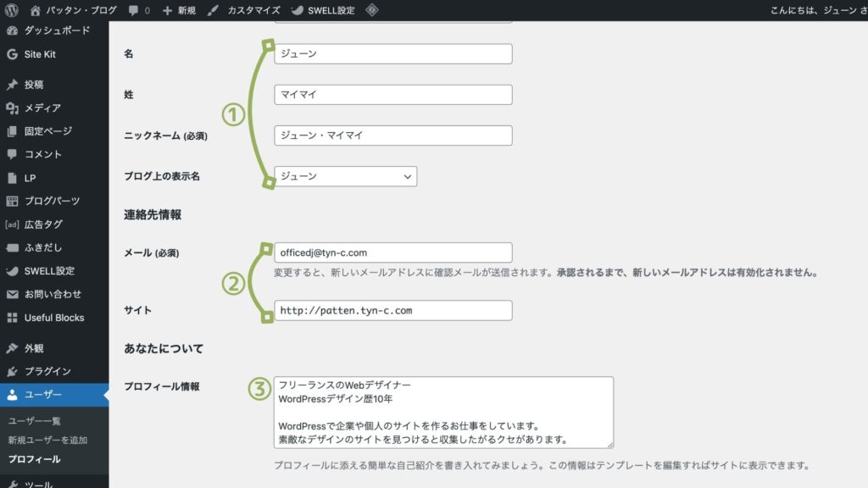Click the カスタマイズ link in admin bar
The image size is (868, 488).
(245, 11)
